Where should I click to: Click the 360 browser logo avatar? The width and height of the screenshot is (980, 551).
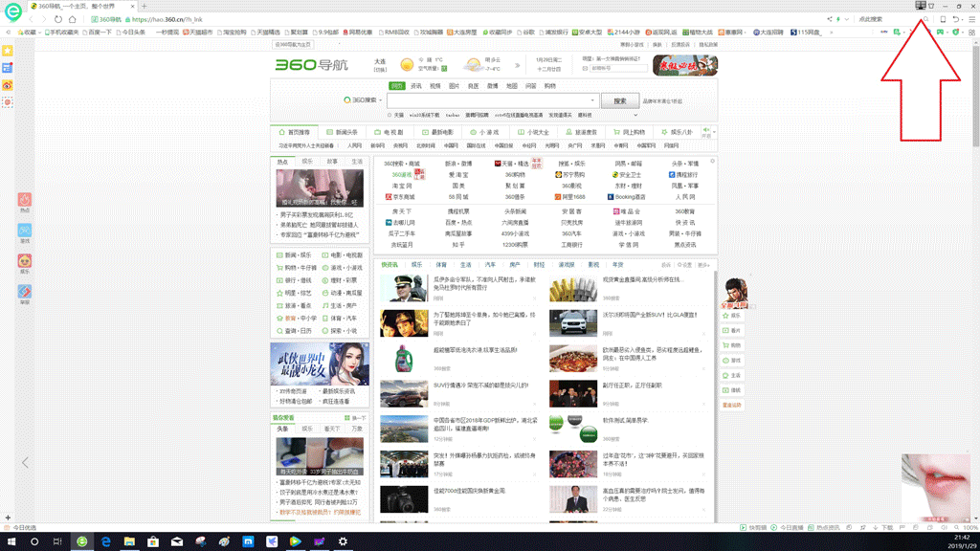(x=13, y=11)
